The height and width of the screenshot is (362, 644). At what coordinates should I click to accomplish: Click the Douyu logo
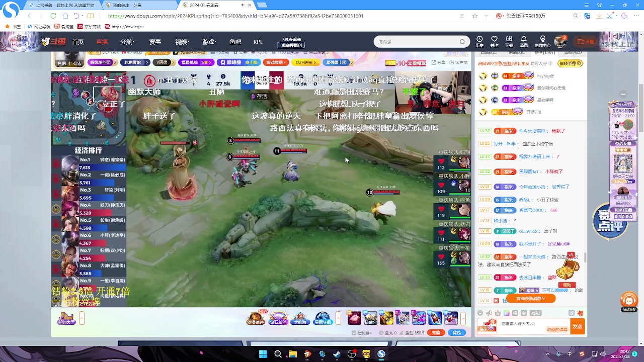pos(53,42)
